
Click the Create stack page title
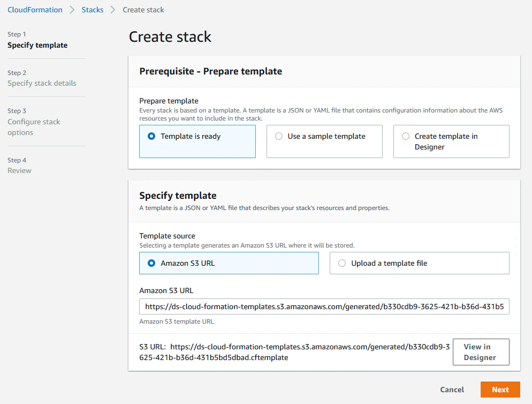coord(170,36)
